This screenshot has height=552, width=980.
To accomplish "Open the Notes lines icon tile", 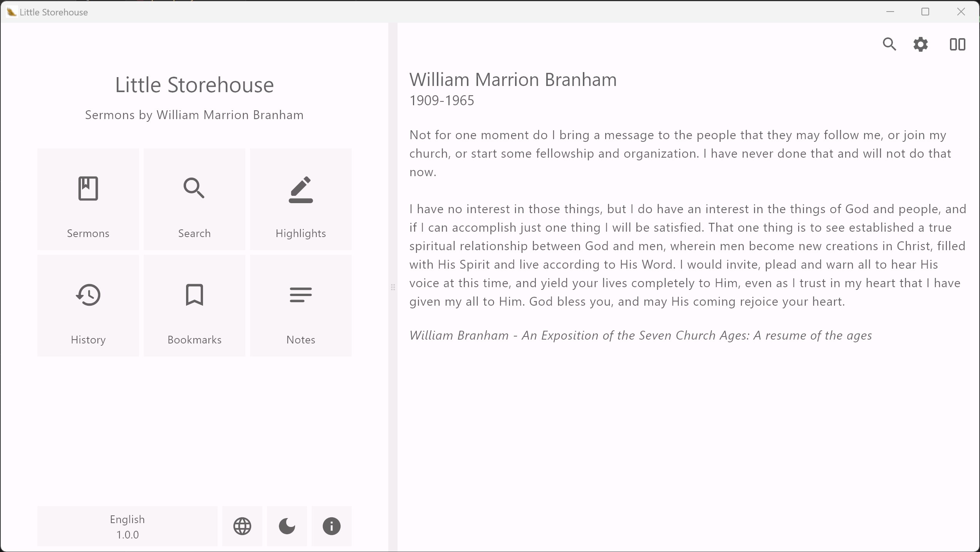I will (300, 306).
